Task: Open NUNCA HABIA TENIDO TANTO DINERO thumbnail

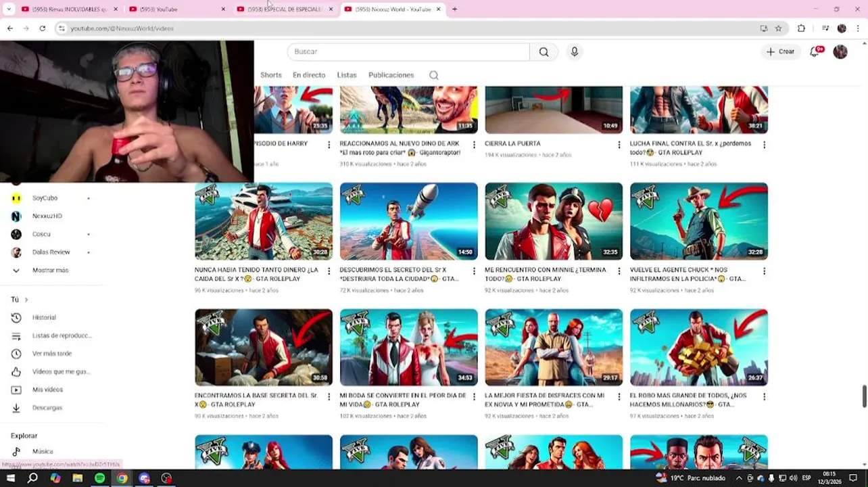Action: (x=264, y=221)
